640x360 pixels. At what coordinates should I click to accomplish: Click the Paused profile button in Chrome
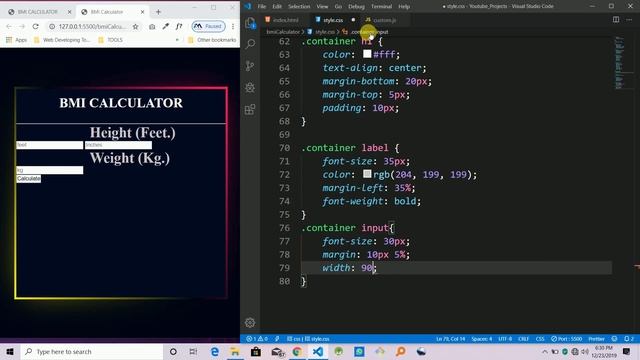209,26
